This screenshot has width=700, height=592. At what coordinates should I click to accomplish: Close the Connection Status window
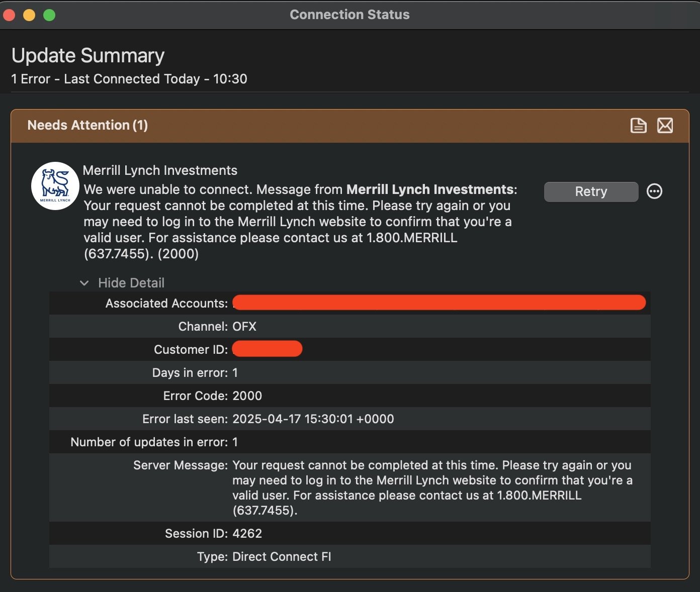click(x=9, y=15)
